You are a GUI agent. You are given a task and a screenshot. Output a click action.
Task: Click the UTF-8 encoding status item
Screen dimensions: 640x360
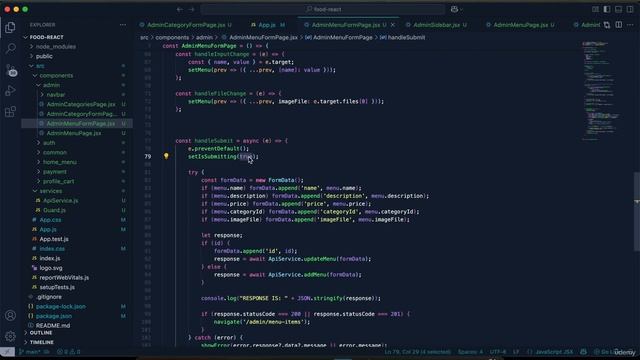498,351
